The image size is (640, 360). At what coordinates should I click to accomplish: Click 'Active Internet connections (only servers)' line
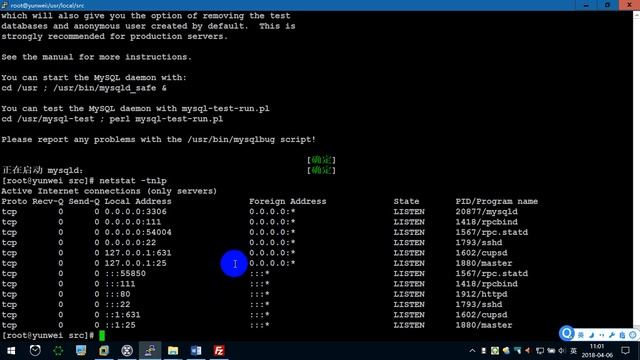109,191
